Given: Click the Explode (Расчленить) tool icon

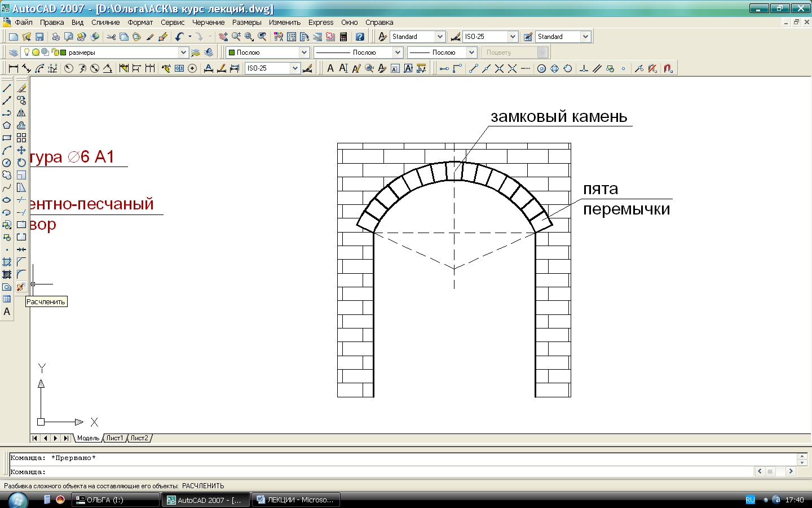Looking at the screenshot, I should pyautogui.click(x=21, y=287).
